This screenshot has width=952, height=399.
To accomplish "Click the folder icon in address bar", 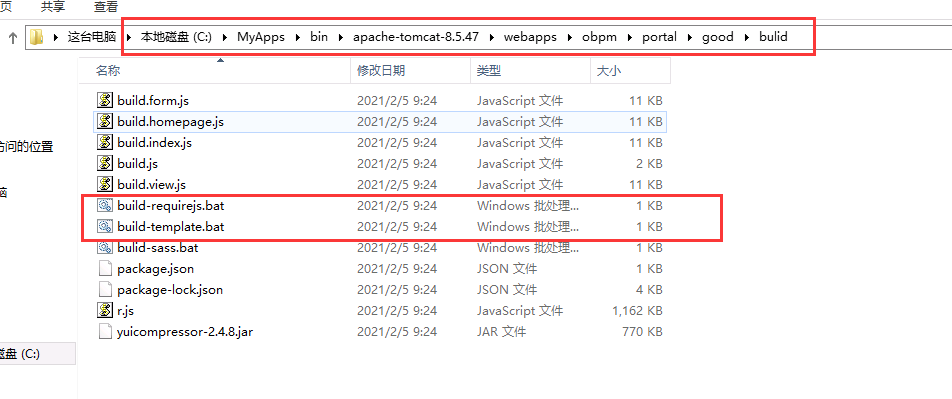I will tap(37, 37).
